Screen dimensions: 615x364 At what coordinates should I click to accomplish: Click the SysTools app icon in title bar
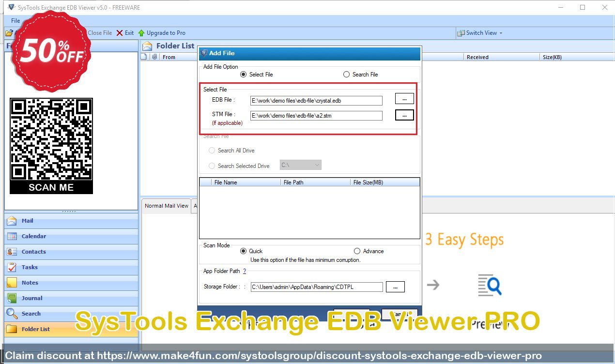tap(11, 7)
